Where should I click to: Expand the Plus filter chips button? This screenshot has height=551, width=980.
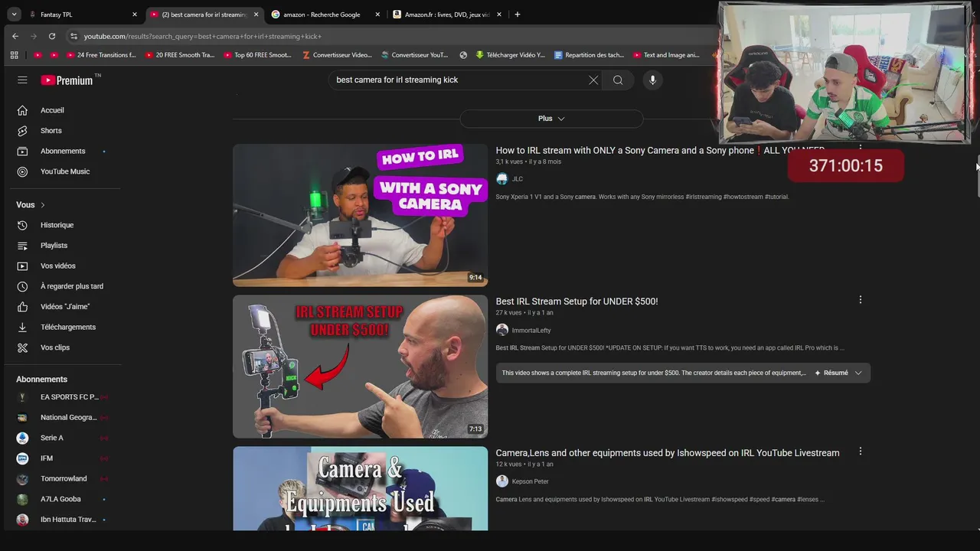pyautogui.click(x=551, y=119)
